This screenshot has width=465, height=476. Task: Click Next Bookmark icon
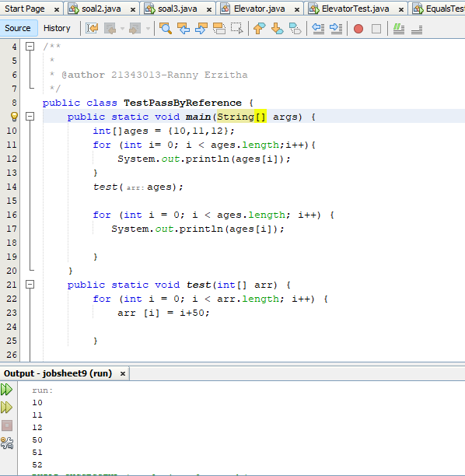pos(277,29)
